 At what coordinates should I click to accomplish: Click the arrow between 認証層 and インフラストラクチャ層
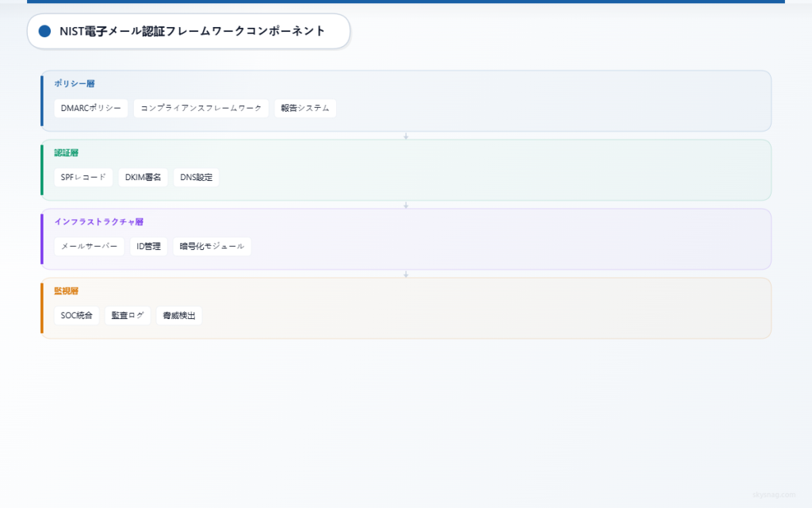click(x=406, y=205)
